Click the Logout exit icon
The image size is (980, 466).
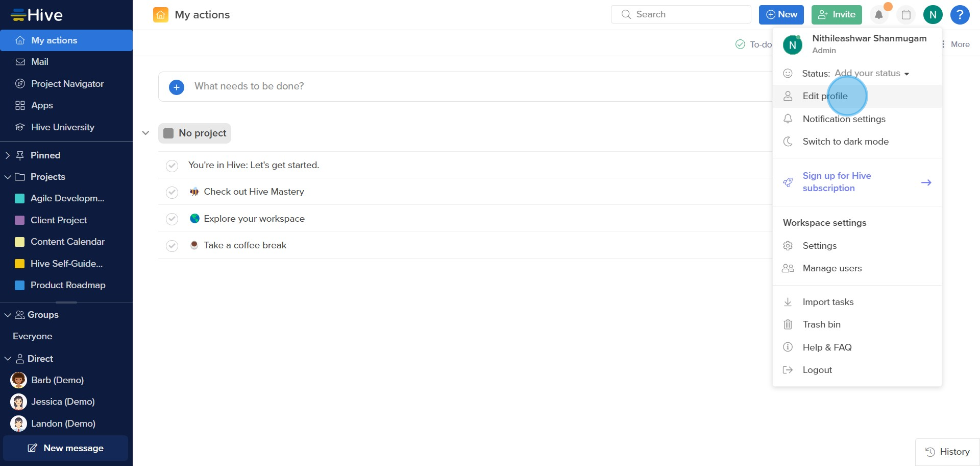click(x=788, y=370)
